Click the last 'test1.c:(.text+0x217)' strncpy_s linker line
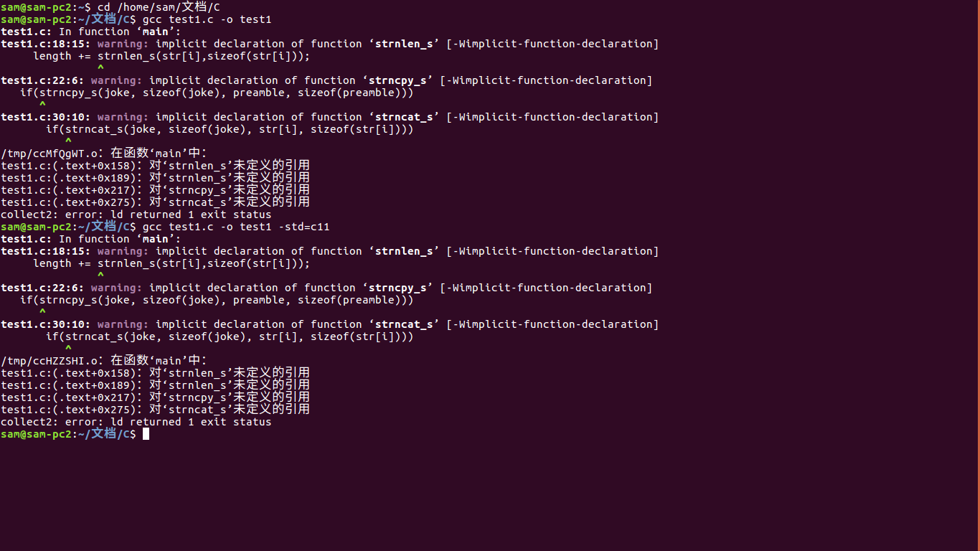980x551 pixels. (x=155, y=397)
